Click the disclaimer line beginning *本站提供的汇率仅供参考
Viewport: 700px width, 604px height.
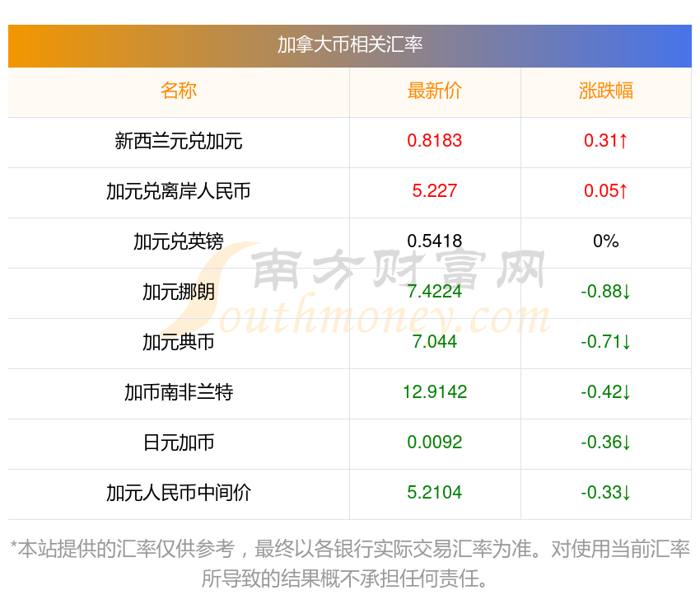(350, 549)
